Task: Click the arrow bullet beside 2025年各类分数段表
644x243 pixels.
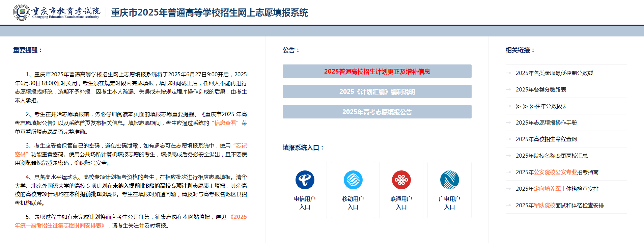Action: (x=508, y=89)
